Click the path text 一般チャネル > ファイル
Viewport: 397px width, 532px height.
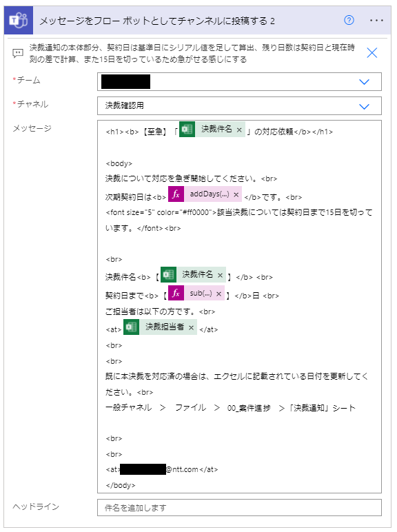(156, 408)
